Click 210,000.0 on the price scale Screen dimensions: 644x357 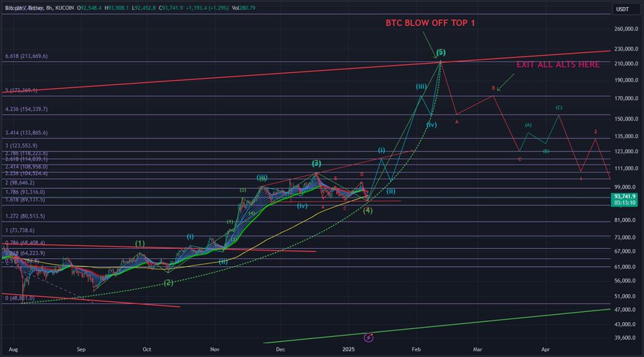(626, 64)
